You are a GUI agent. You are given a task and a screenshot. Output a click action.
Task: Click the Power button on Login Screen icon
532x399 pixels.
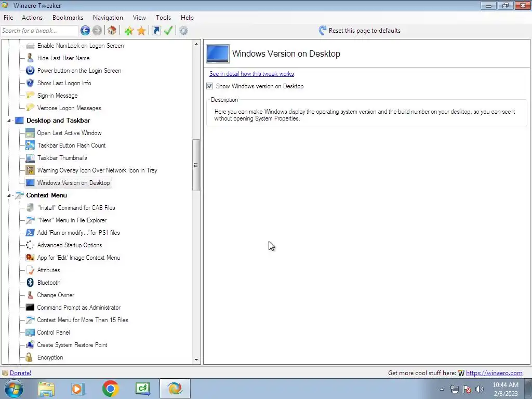[30, 71]
